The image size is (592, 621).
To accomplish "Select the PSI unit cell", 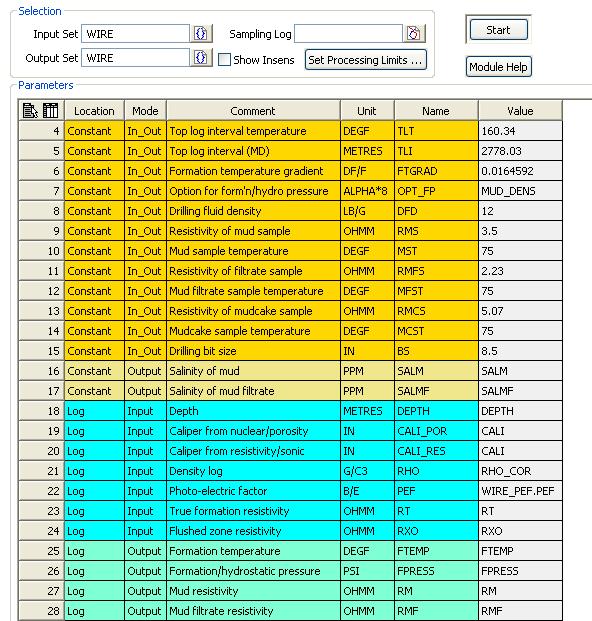I will [x=367, y=571].
